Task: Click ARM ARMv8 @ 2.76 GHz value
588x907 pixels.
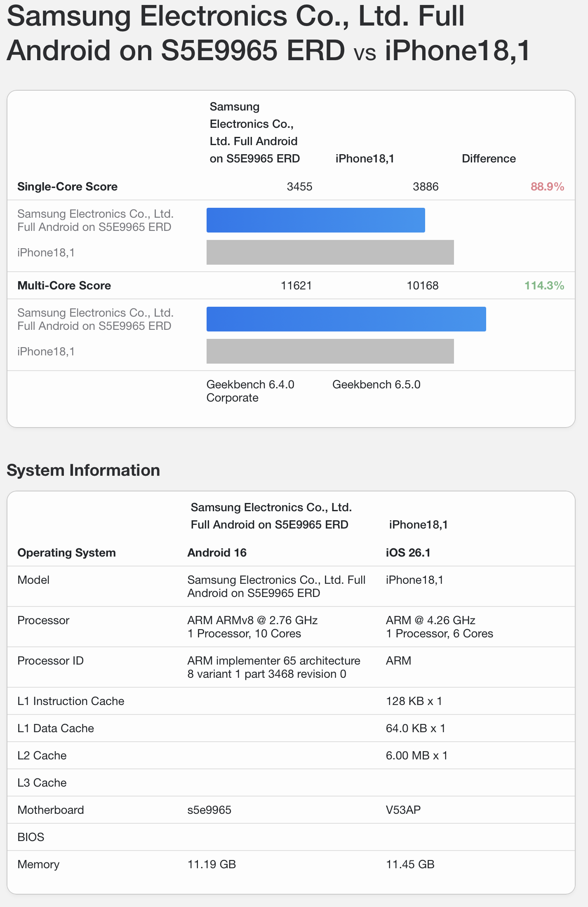Action: tap(252, 620)
